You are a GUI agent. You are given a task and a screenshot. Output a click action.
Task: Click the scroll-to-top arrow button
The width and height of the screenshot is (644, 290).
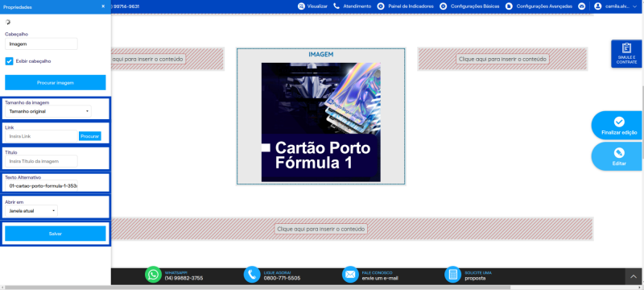(634, 277)
